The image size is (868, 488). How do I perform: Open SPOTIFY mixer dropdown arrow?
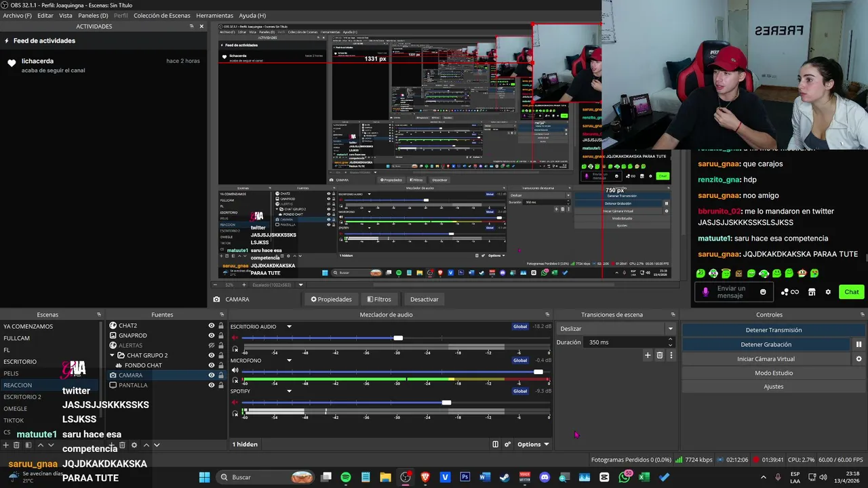tap(289, 391)
